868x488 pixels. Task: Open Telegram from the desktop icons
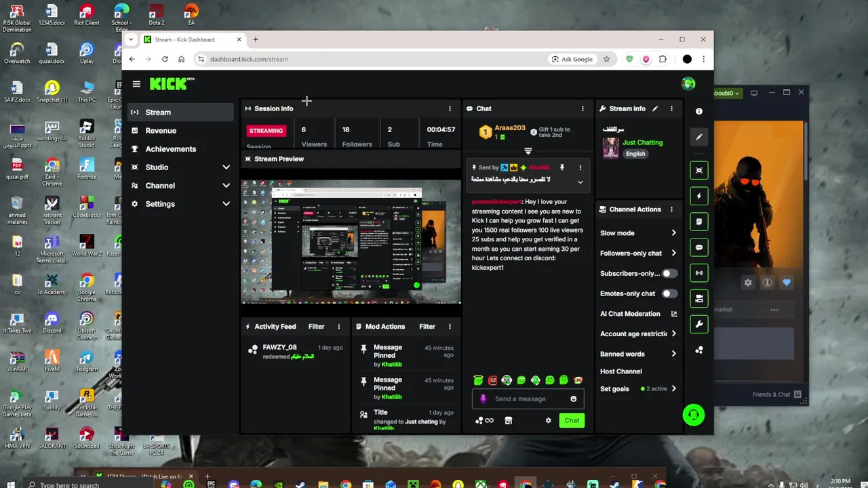(86, 360)
